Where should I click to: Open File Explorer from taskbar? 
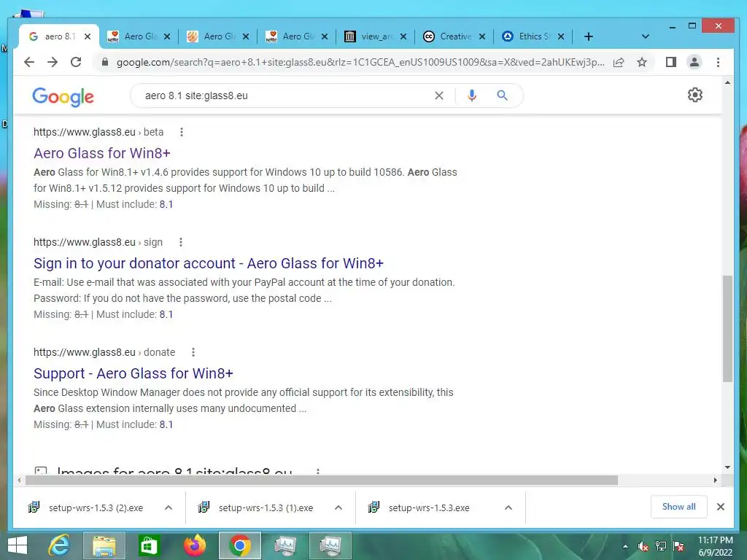click(x=104, y=545)
